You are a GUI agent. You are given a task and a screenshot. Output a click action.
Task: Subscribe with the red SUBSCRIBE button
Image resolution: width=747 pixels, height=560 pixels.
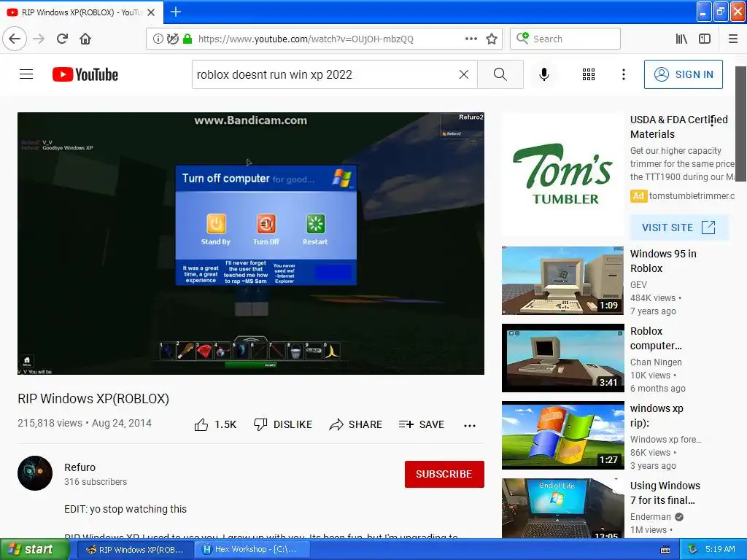444,474
